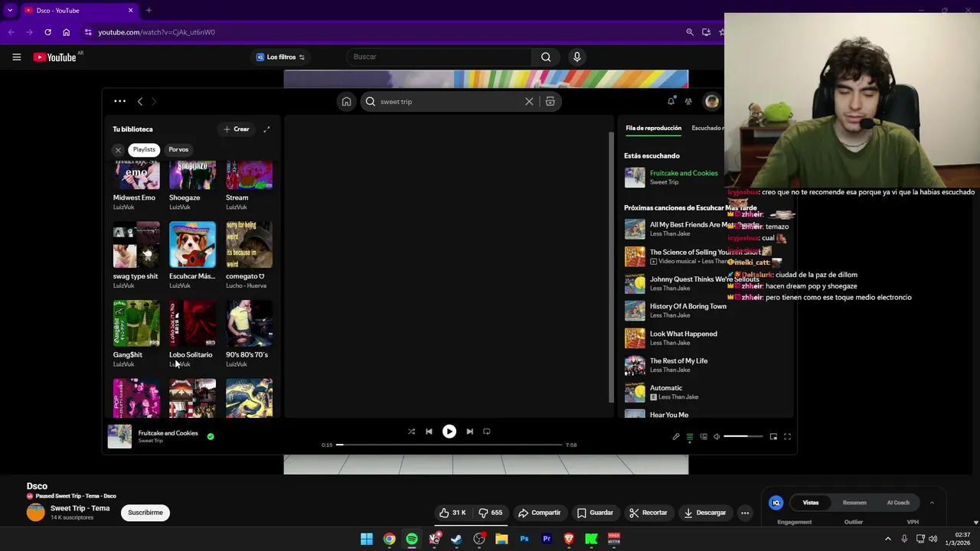Open Spotify three-dots menu
This screenshot has height=551, width=980.
[119, 101]
